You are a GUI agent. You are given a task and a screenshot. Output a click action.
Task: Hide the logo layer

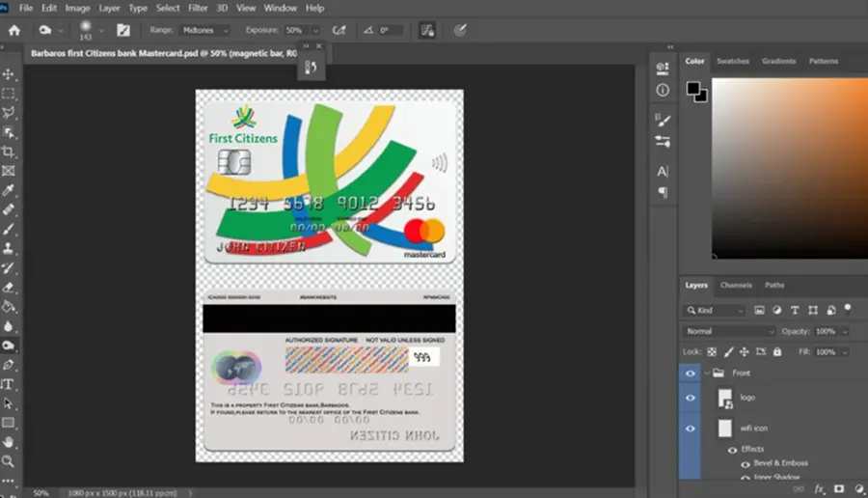pos(690,398)
